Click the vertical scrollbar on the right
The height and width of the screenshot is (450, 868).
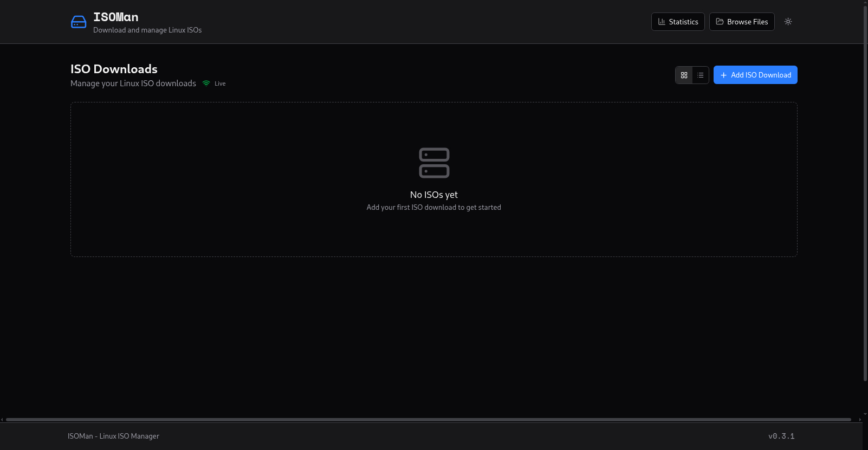tap(865, 190)
